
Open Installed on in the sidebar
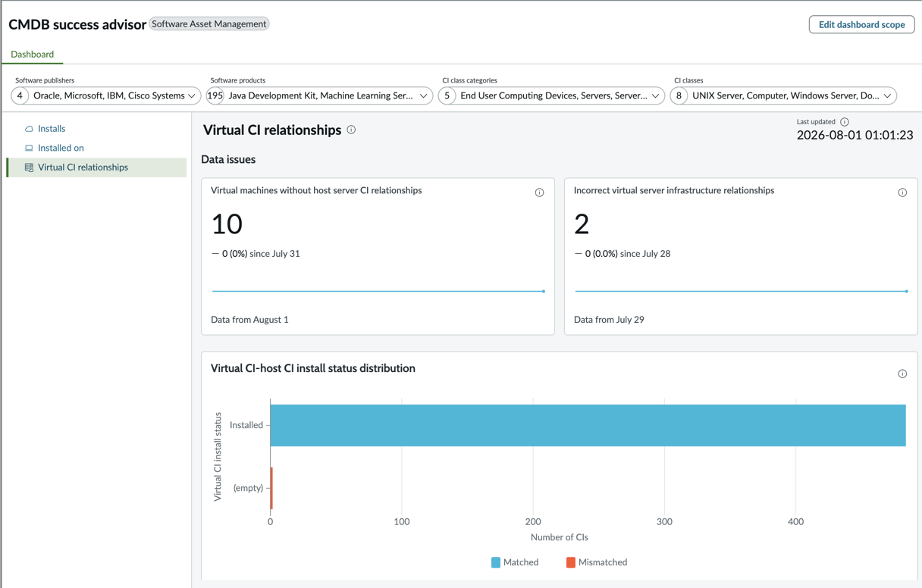[x=61, y=148]
